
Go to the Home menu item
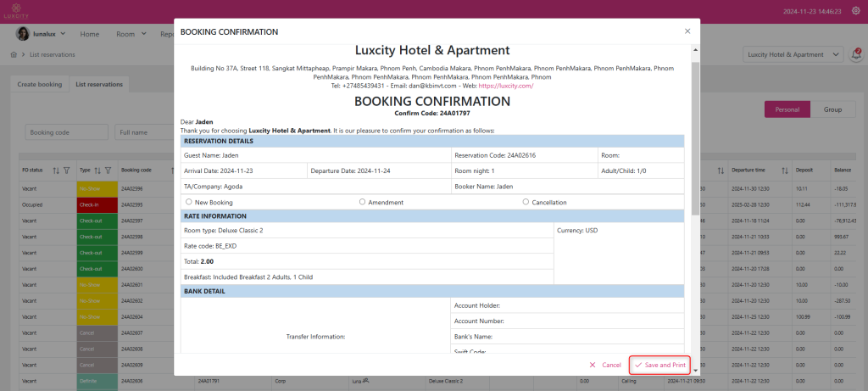(x=90, y=34)
